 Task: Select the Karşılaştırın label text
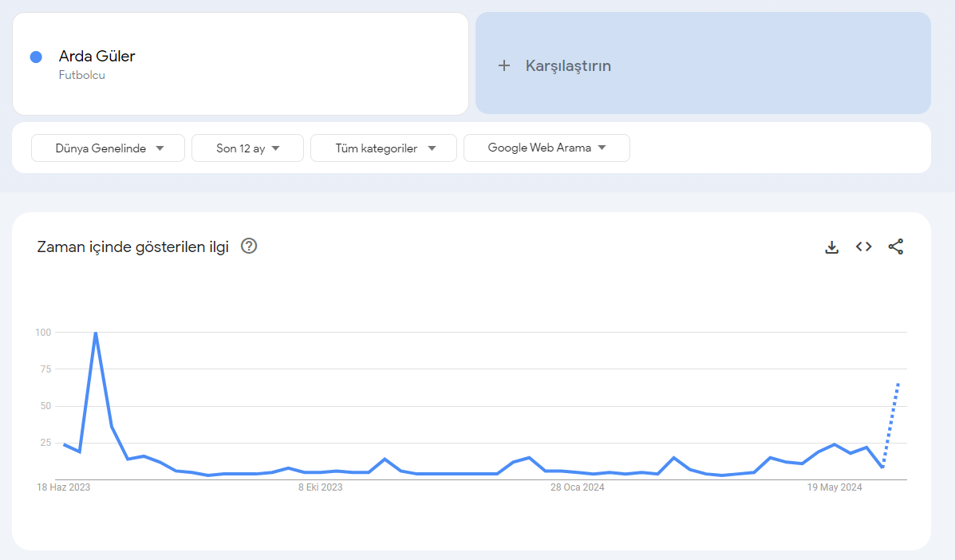coord(568,65)
